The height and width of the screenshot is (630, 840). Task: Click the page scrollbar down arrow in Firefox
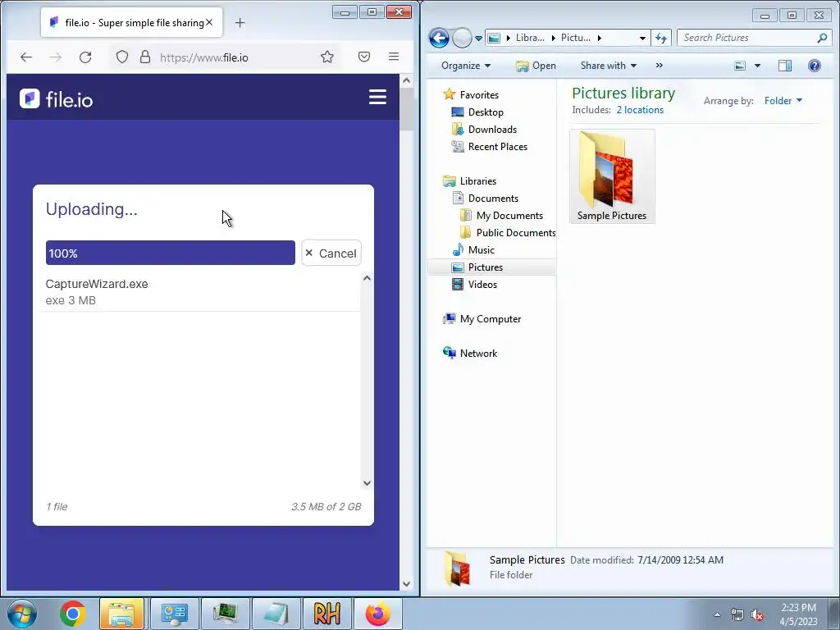coord(406,584)
